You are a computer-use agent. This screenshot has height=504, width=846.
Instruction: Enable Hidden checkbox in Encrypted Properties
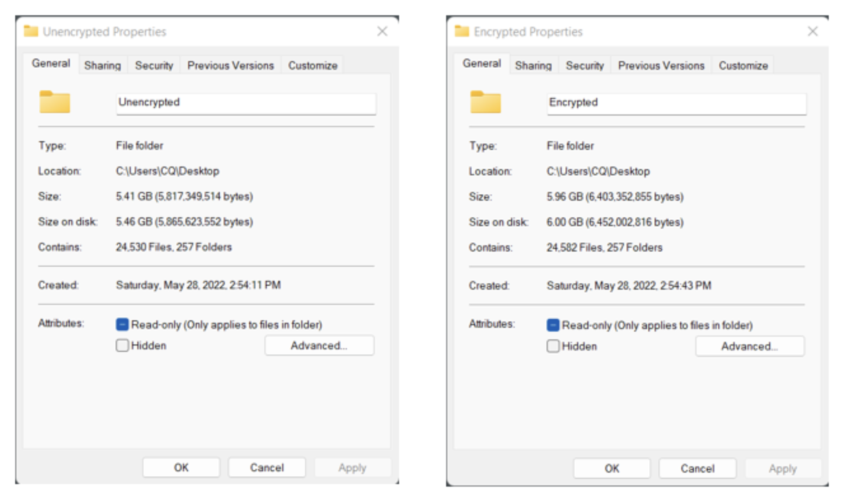(553, 346)
